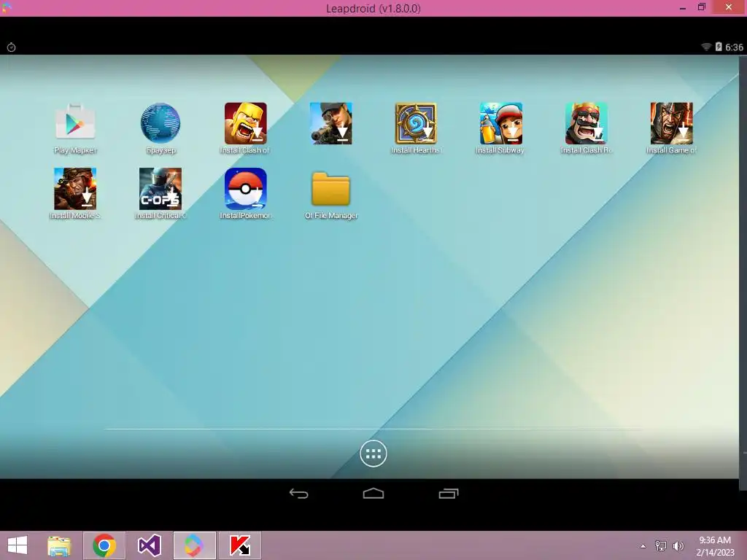Viewport: 747px width, 560px height.
Task: Tap the sniper game install icon
Action: click(x=331, y=123)
